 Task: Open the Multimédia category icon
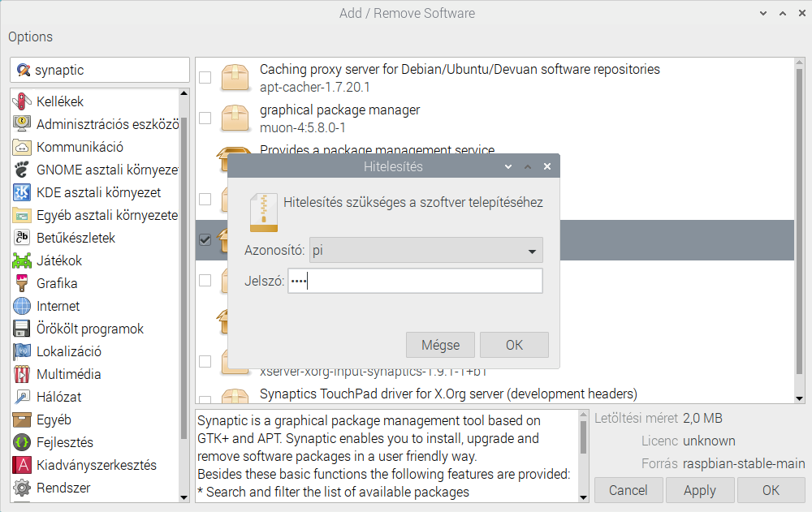(22, 374)
